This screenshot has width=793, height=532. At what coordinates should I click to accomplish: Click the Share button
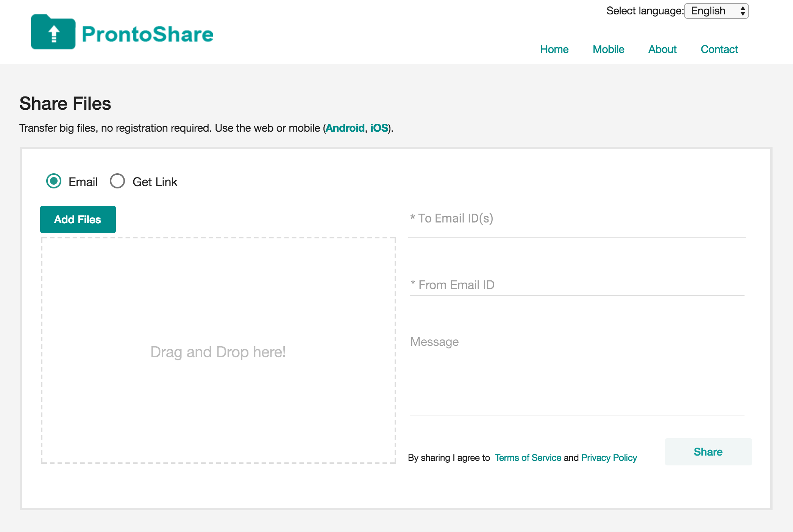708,451
